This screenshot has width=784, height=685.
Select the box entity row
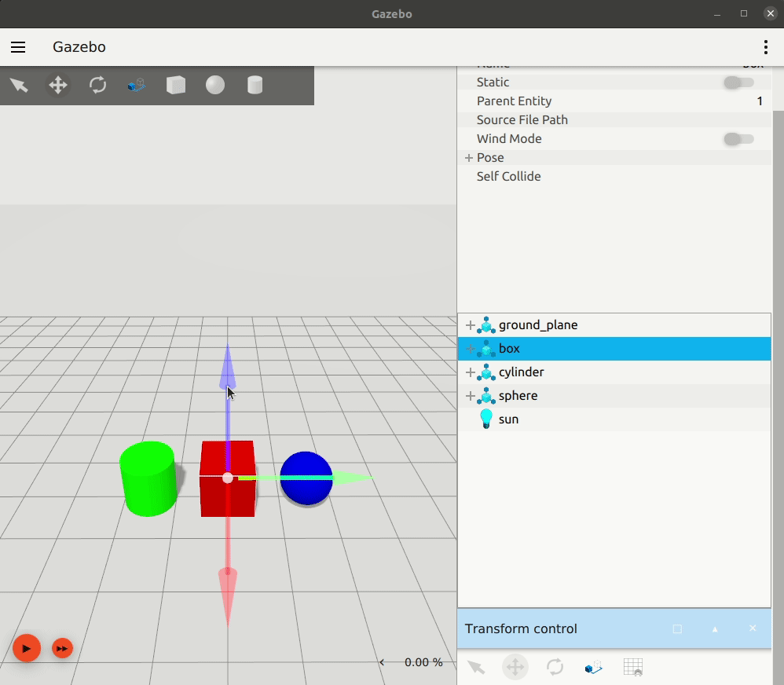coord(614,349)
